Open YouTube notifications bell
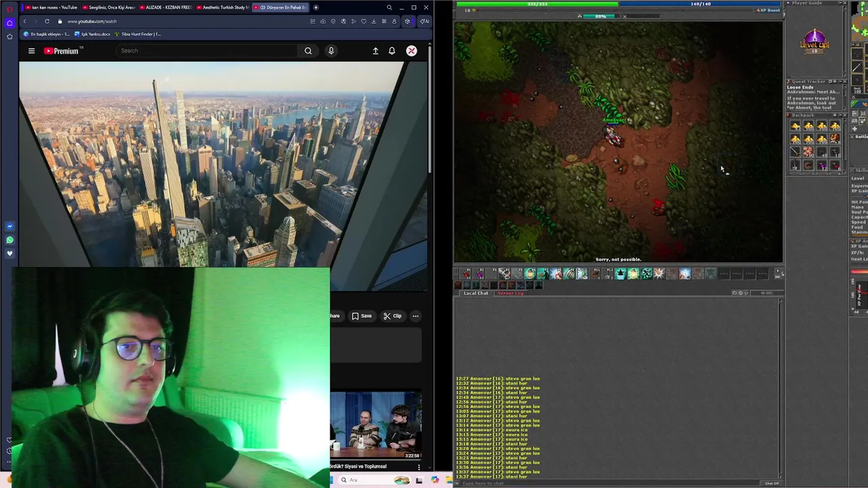 pyautogui.click(x=392, y=51)
